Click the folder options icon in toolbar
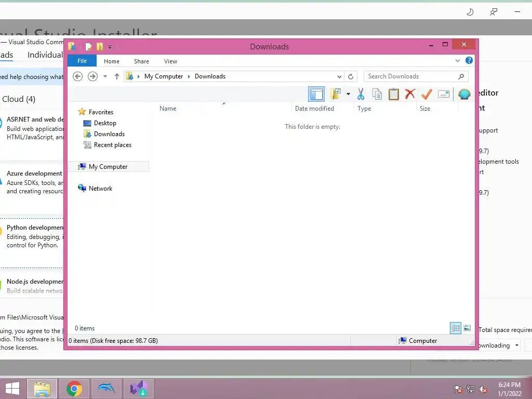 [x=336, y=94]
